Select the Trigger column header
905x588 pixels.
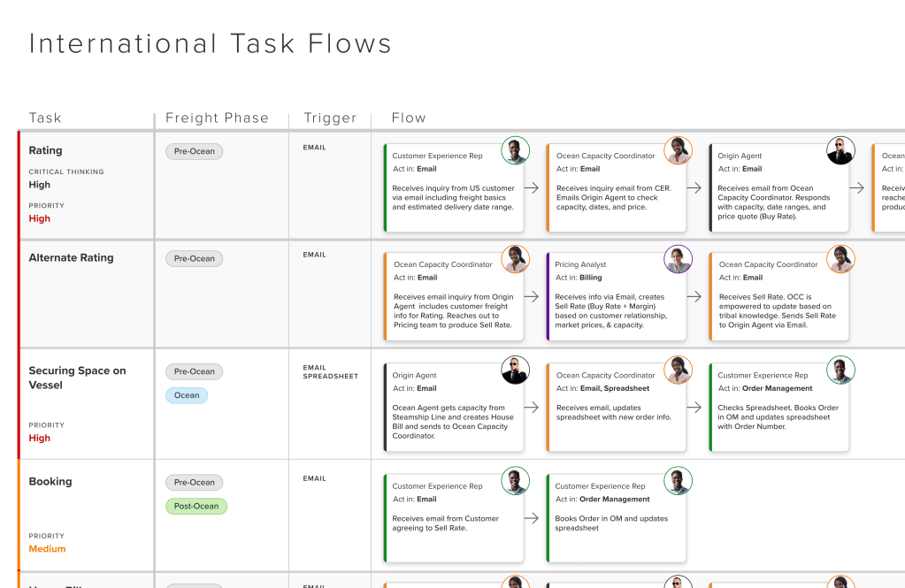tap(330, 118)
